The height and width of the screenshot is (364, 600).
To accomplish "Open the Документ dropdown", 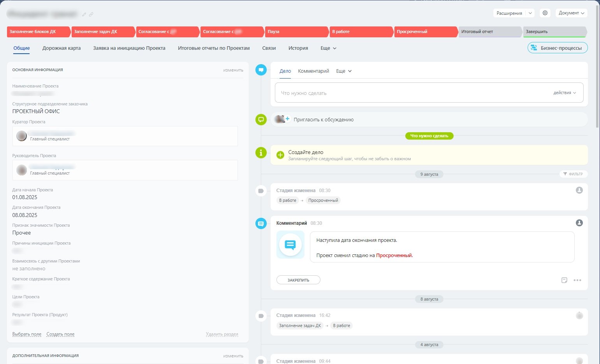I will [x=572, y=13].
